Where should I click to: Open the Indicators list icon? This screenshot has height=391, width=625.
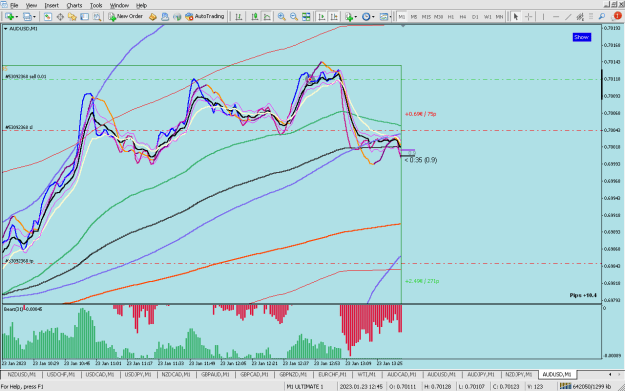349,17
